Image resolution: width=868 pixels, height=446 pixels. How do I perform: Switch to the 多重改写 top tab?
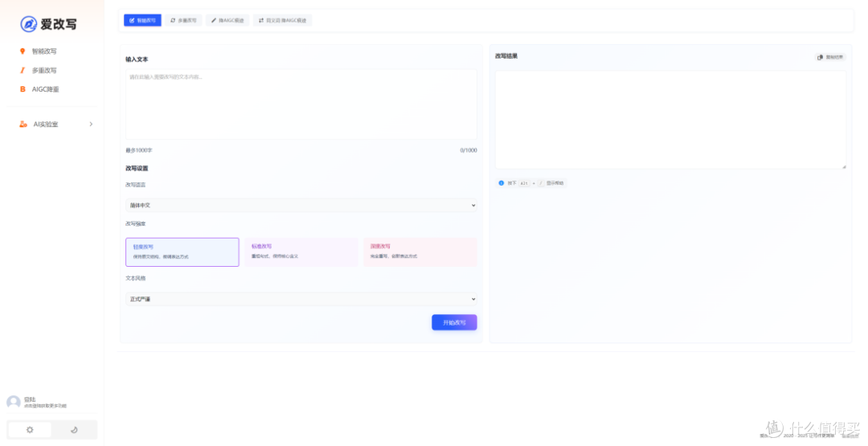[x=183, y=20]
